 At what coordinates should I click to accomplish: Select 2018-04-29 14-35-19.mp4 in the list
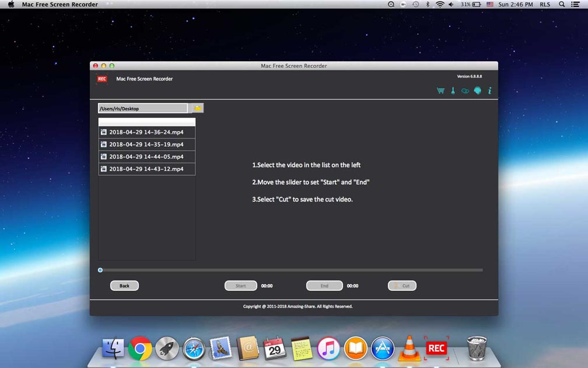146,144
